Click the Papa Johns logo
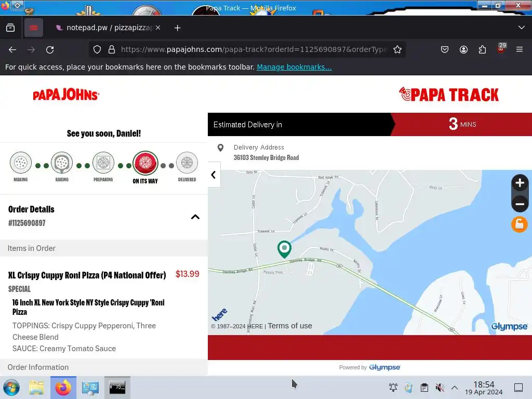532x399 pixels. (66, 95)
